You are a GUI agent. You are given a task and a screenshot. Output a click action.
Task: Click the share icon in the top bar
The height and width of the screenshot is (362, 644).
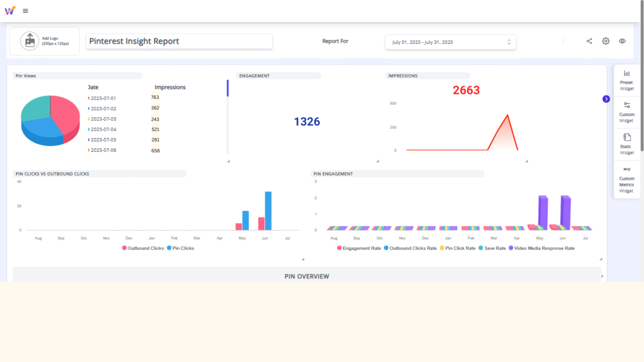tap(589, 41)
